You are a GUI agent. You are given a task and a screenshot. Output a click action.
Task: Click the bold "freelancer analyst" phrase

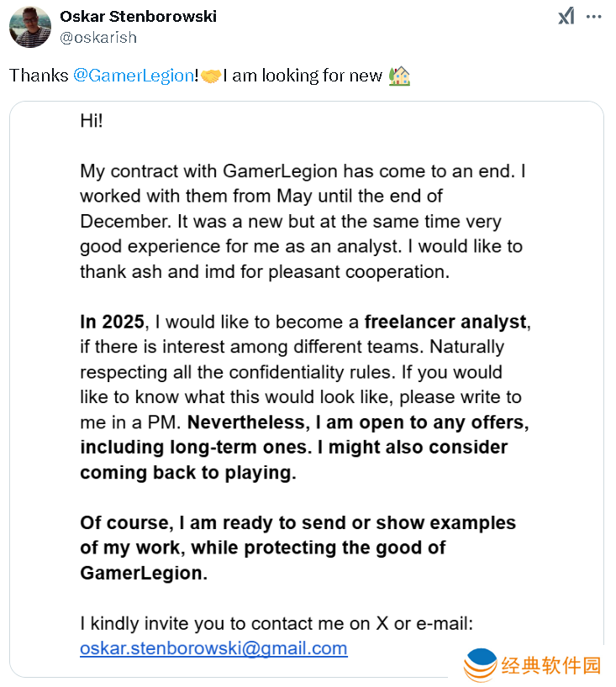point(447,321)
